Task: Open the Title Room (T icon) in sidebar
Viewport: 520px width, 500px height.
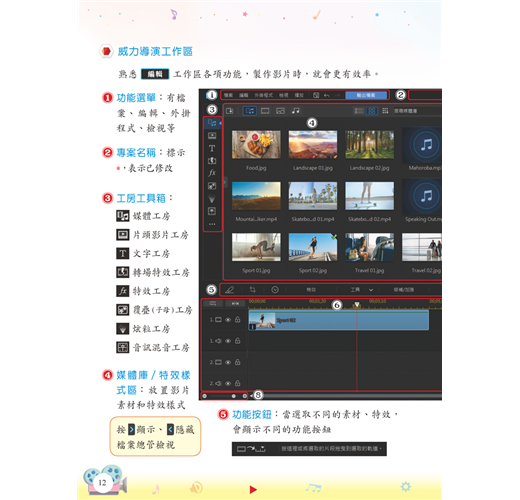Action: tap(212, 148)
